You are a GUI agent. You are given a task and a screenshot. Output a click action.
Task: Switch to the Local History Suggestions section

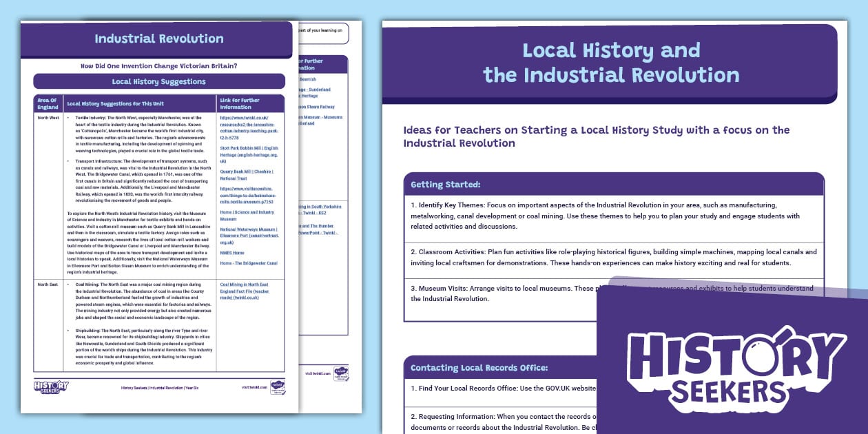[x=159, y=81]
